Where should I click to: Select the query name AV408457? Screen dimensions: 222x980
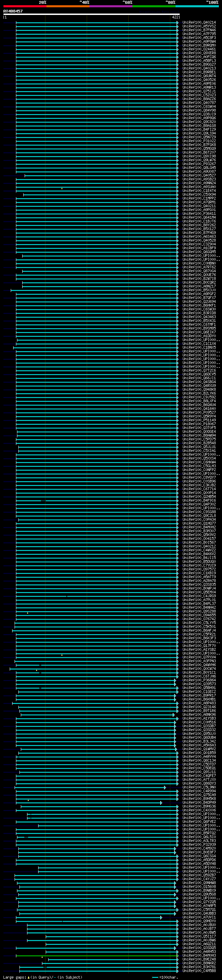pos(13,11)
